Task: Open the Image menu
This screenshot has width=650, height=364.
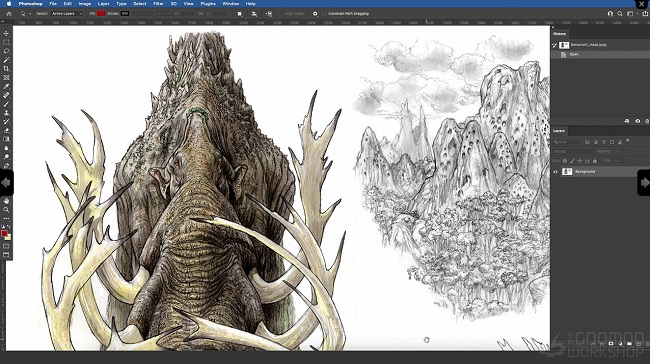Action: coord(85,4)
